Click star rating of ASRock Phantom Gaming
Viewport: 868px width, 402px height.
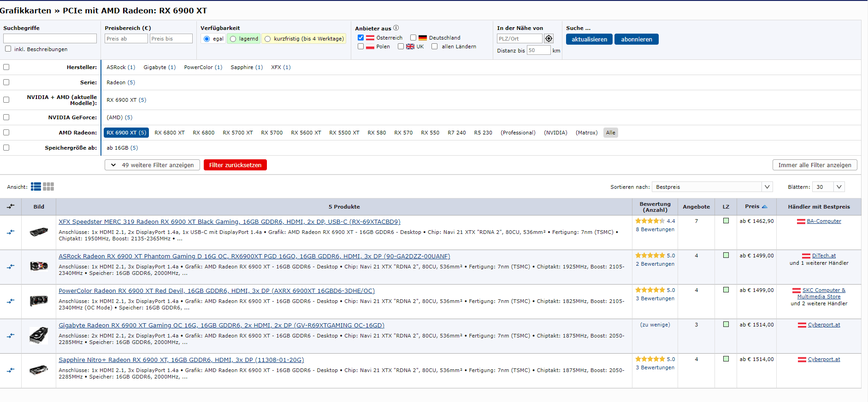point(650,256)
